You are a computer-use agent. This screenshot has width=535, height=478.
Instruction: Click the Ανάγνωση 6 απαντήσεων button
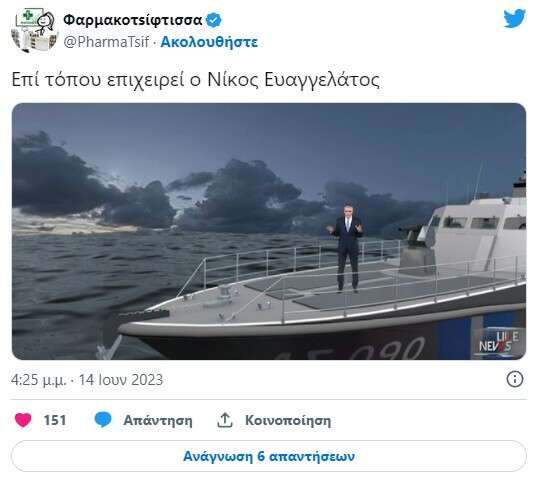coord(269,456)
